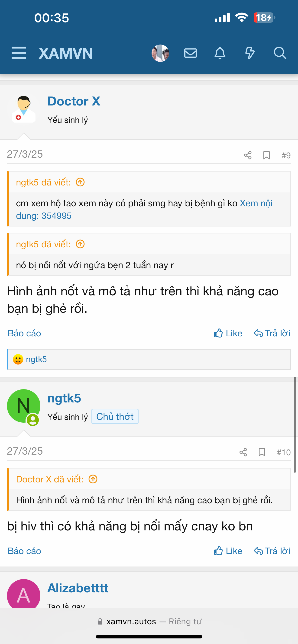Report Doctor X's post via Báo cáo
Screen dimensions: 298x644
click(25, 333)
